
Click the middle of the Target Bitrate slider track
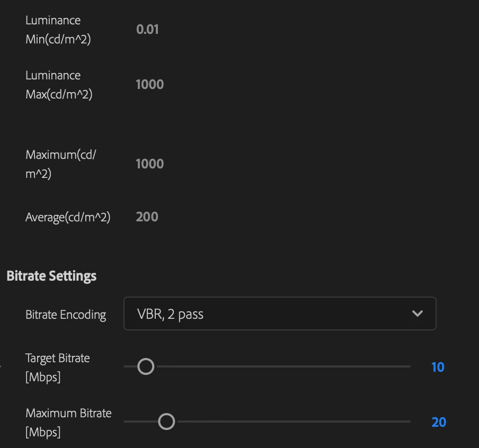point(267,366)
